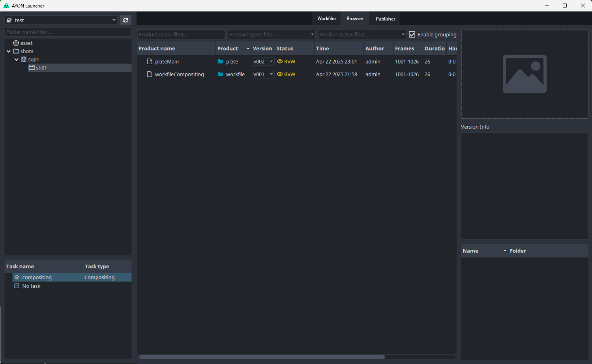This screenshot has width=592, height=364.
Task: Collapse the shots folder
Action: tap(9, 51)
